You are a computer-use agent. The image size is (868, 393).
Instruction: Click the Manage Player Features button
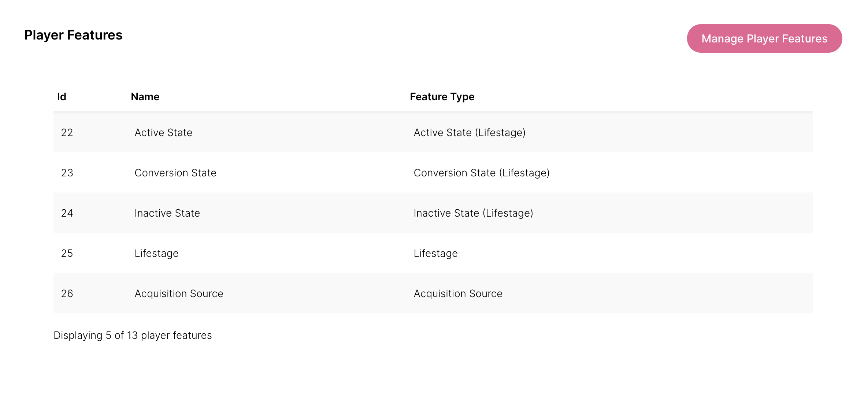[x=764, y=38]
